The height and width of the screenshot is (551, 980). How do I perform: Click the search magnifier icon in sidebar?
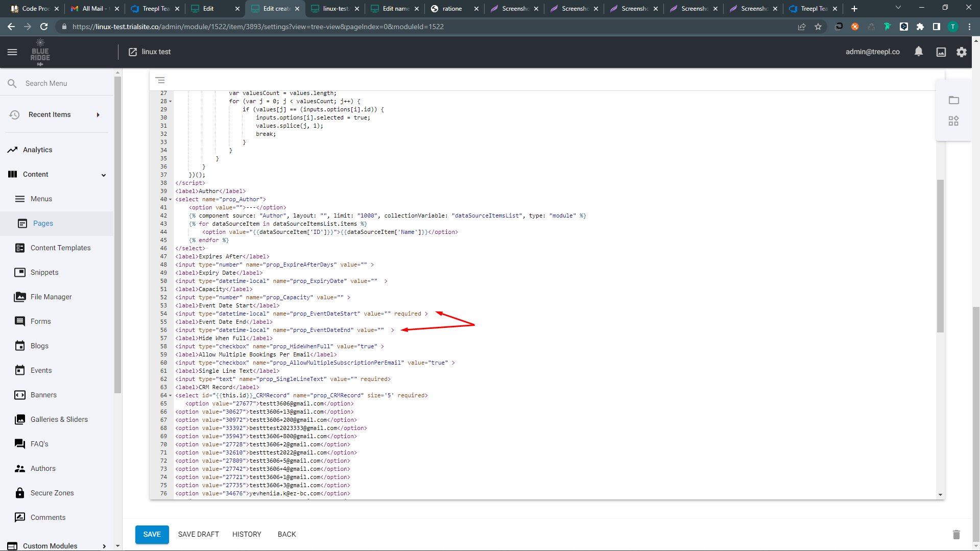pyautogui.click(x=12, y=83)
